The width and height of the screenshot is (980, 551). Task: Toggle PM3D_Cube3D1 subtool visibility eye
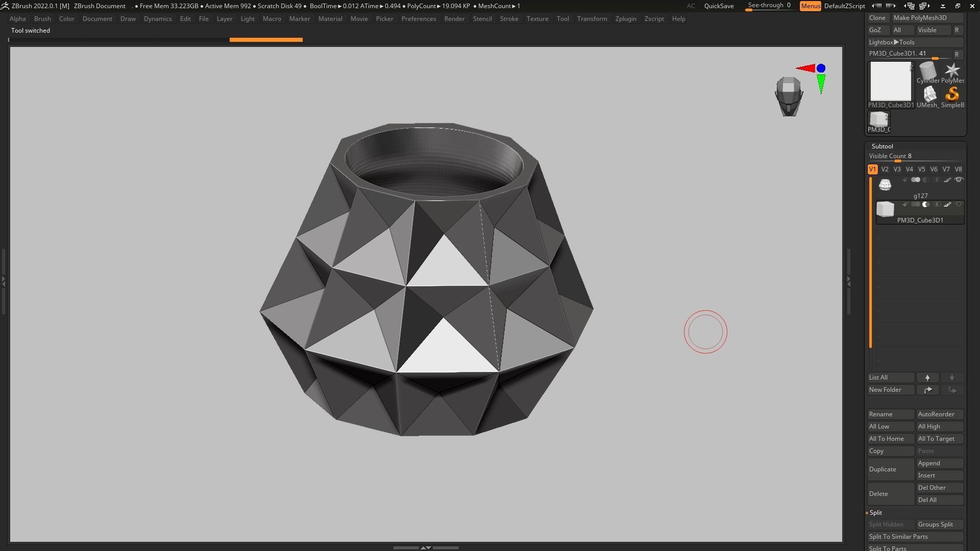[x=959, y=204]
